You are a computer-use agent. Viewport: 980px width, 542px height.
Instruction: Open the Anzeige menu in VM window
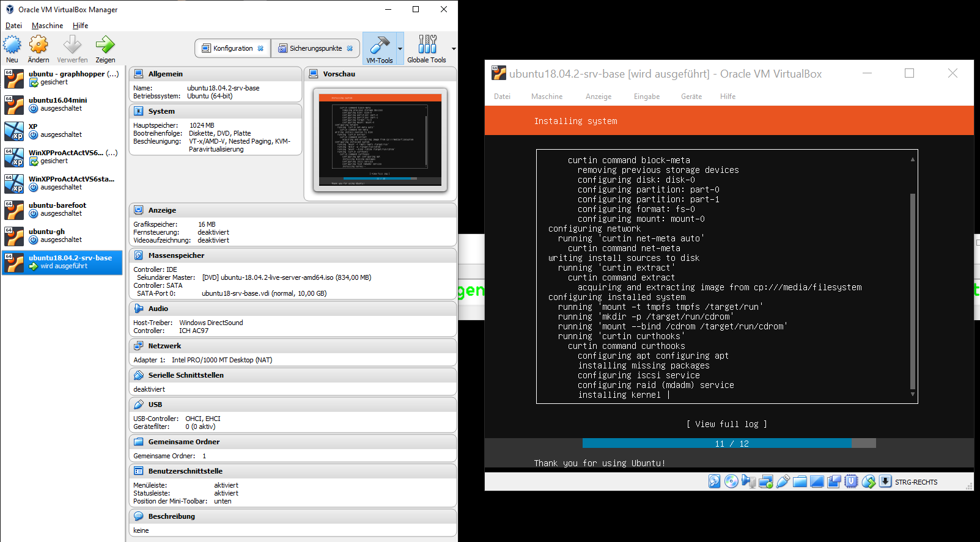pos(599,97)
